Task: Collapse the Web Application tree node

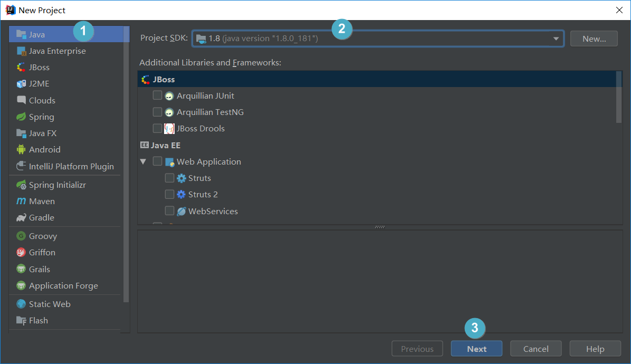Action: tap(143, 161)
